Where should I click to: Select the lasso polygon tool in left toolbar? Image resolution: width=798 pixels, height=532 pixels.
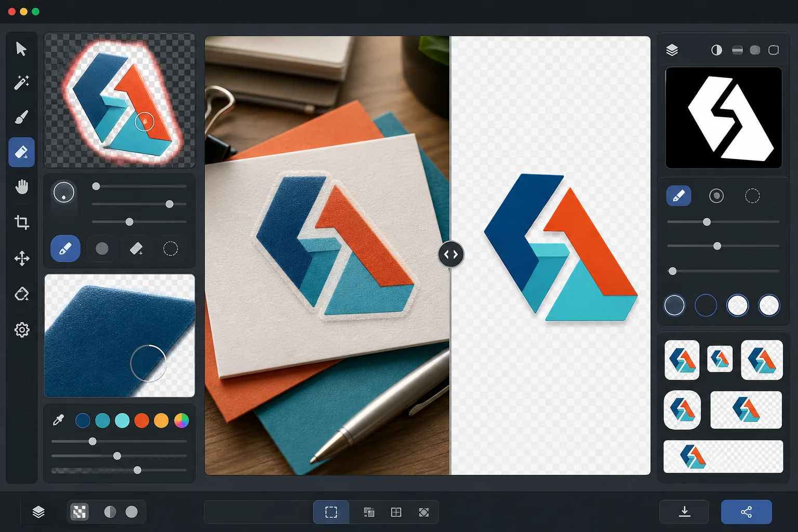pyautogui.click(x=21, y=294)
